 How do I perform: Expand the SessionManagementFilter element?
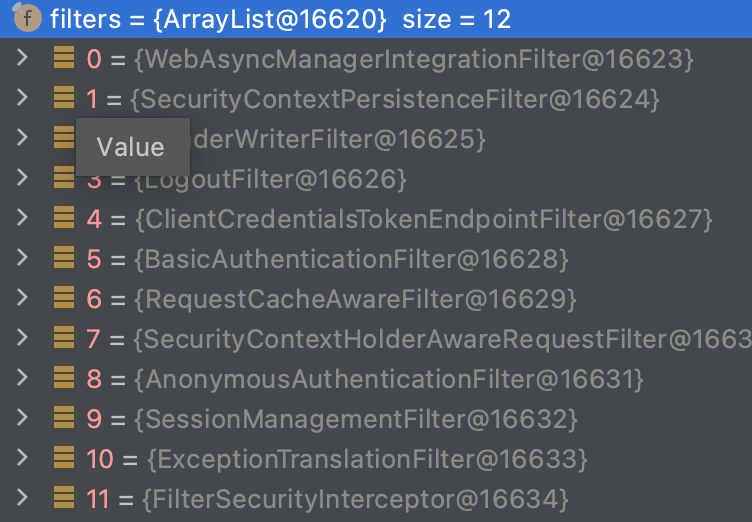pos(23,417)
